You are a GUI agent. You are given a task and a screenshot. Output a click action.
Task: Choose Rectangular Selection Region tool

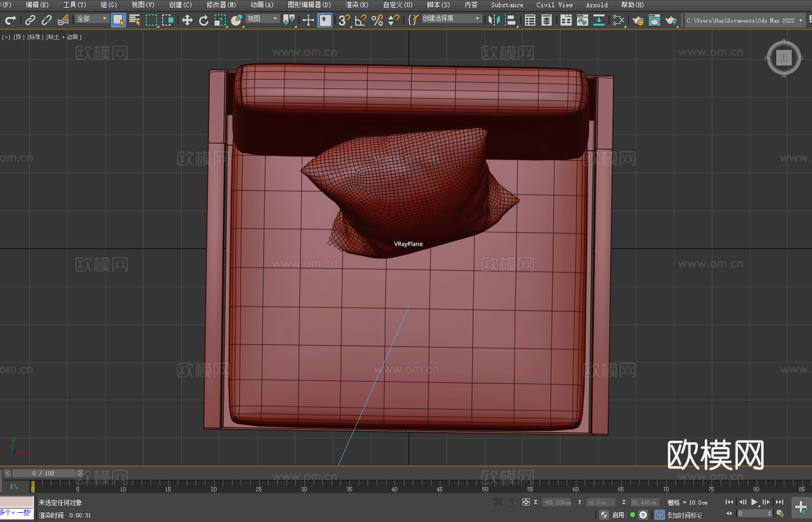click(151, 20)
